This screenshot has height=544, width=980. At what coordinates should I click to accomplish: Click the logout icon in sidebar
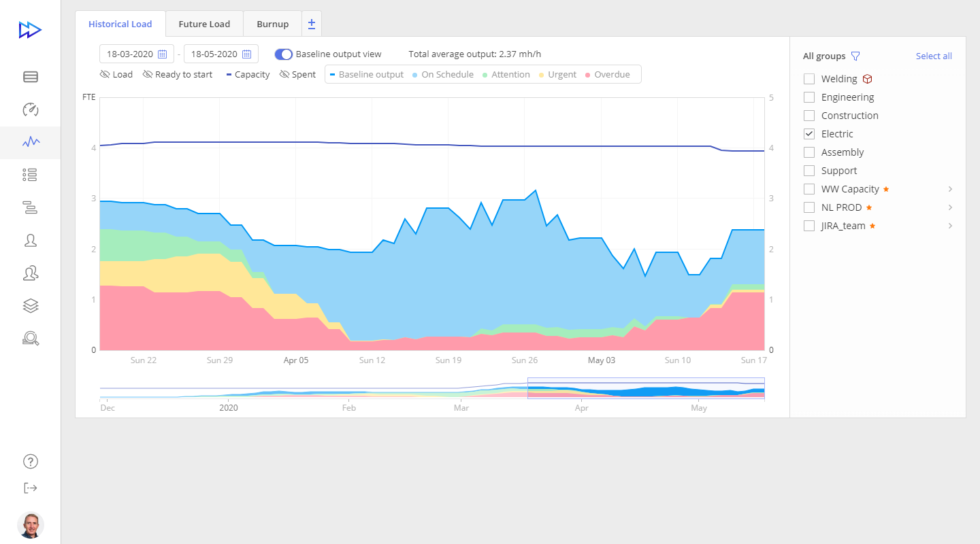(x=30, y=488)
